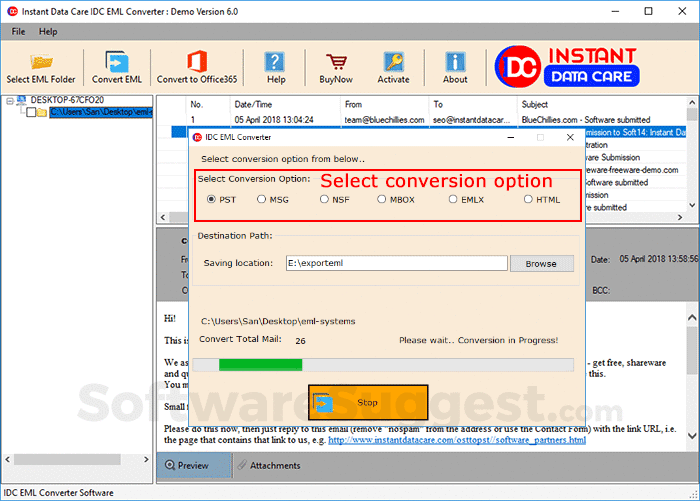Image resolution: width=700 pixels, height=501 pixels.
Task: Click email list scroll down arrow
Action: click(x=692, y=205)
